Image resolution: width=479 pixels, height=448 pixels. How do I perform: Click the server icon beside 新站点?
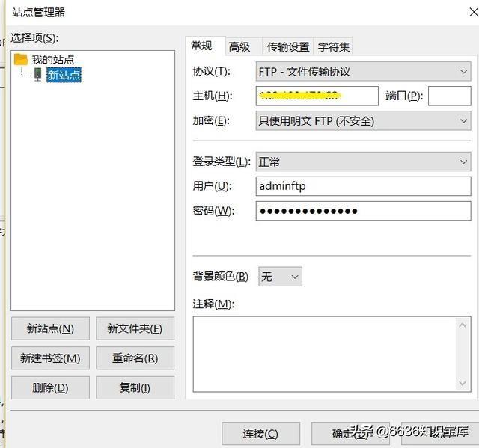37,74
